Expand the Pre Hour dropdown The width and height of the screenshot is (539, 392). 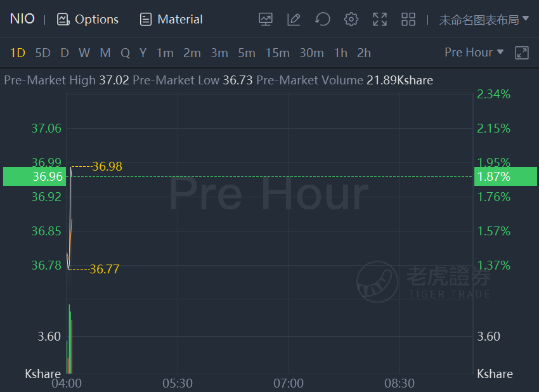click(474, 52)
